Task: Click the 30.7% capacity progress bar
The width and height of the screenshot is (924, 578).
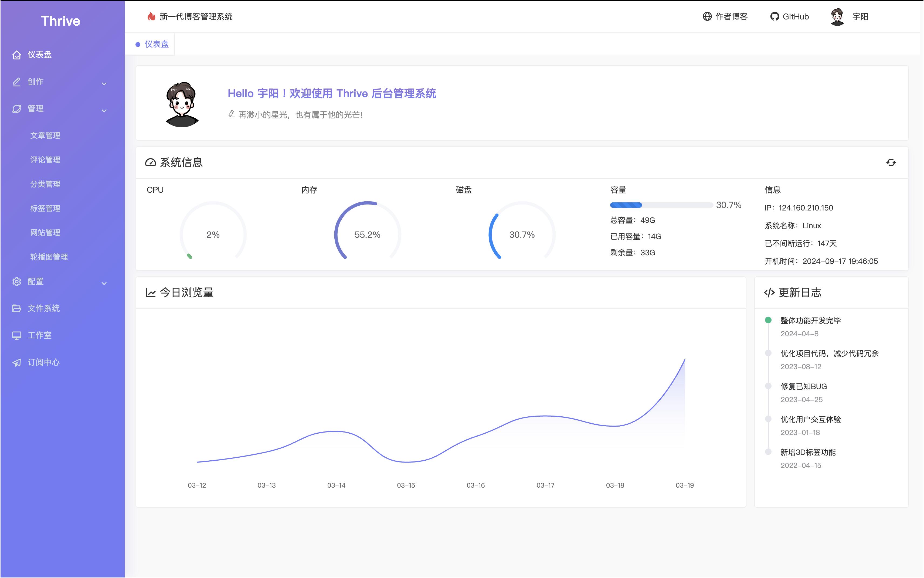Action: (661, 205)
